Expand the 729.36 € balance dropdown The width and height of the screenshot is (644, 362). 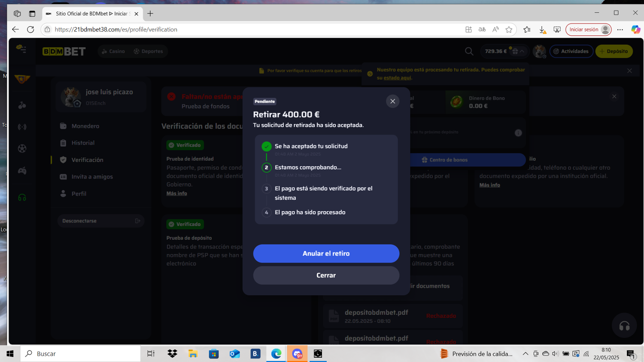(x=522, y=51)
